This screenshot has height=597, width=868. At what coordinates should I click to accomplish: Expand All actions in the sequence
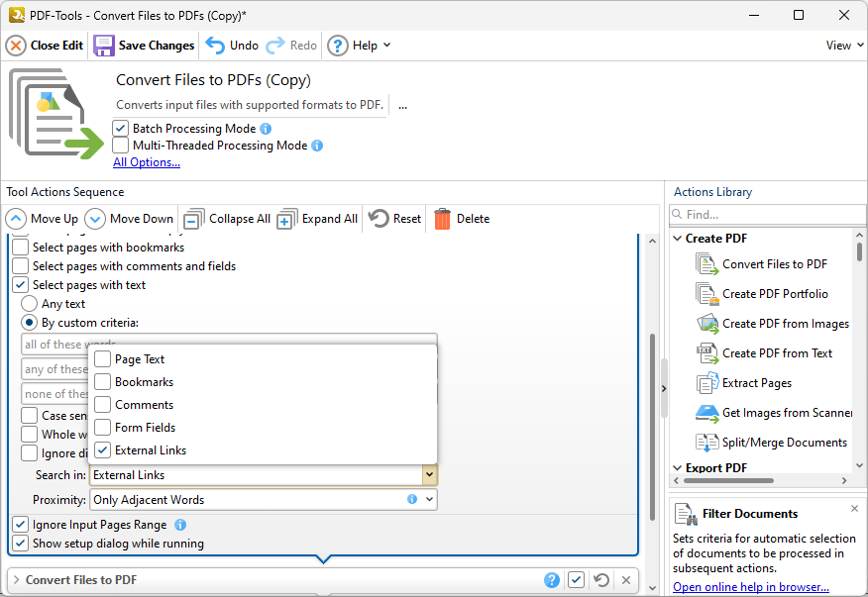pos(318,219)
